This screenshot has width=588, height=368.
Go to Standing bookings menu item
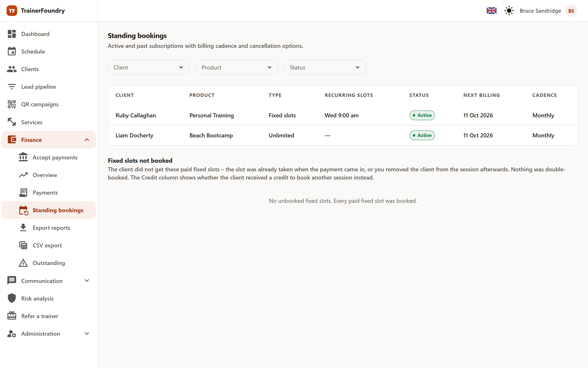[49, 210]
